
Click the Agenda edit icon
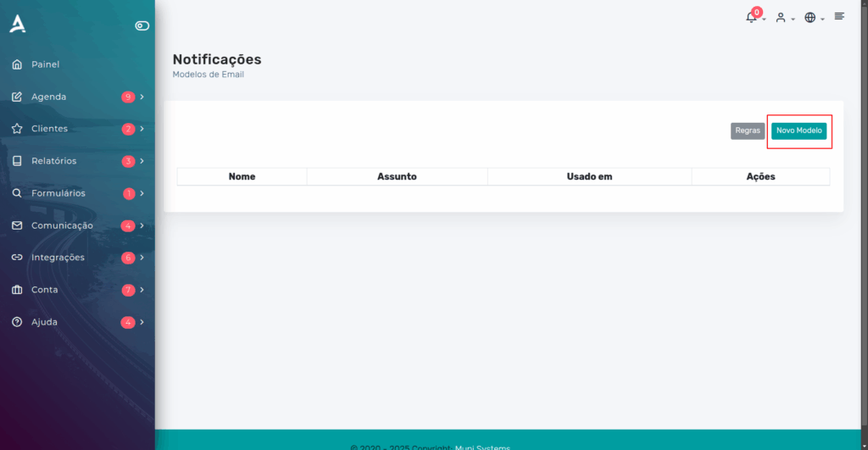tap(17, 97)
